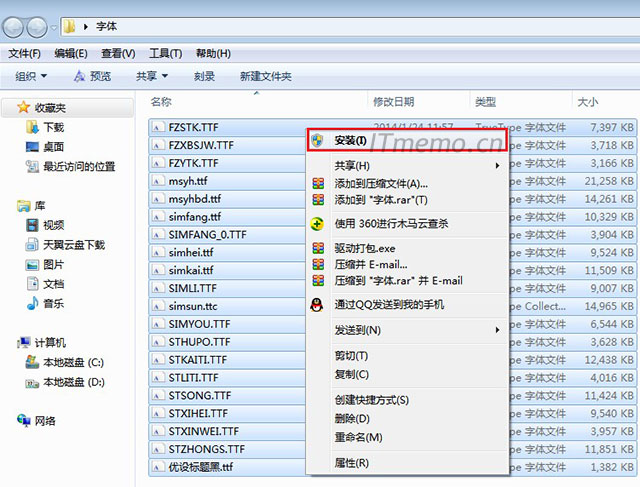This screenshot has height=487, width=640.
Task: Click the QQ penguin icon
Action: click(x=317, y=305)
